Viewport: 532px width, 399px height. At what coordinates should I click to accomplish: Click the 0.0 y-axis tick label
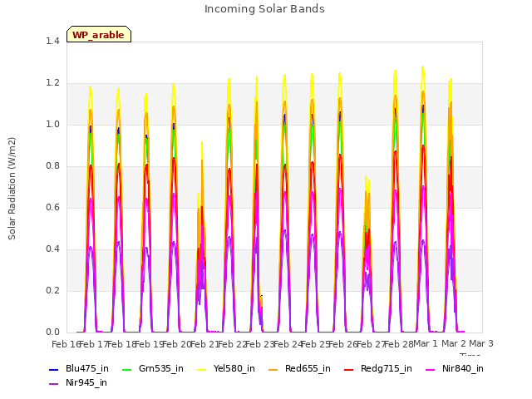(52, 332)
